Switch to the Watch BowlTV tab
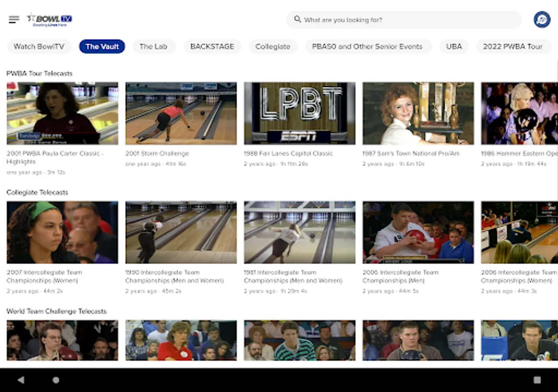The width and height of the screenshot is (558, 392). (39, 47)
